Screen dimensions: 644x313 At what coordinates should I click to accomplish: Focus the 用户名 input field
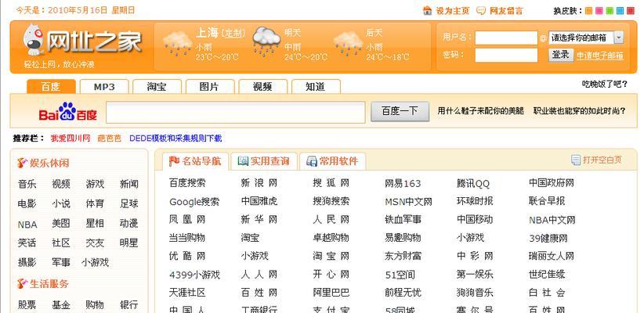coord(506,38)
